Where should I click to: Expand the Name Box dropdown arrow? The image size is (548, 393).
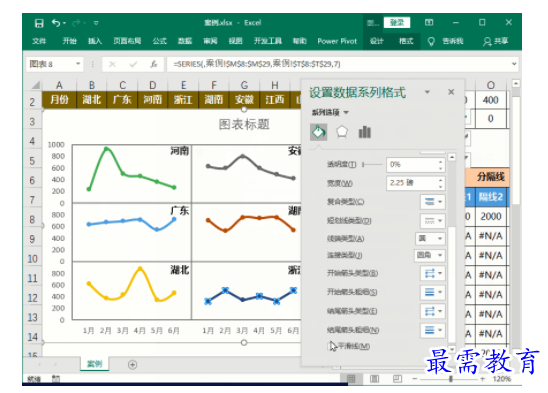78,64
